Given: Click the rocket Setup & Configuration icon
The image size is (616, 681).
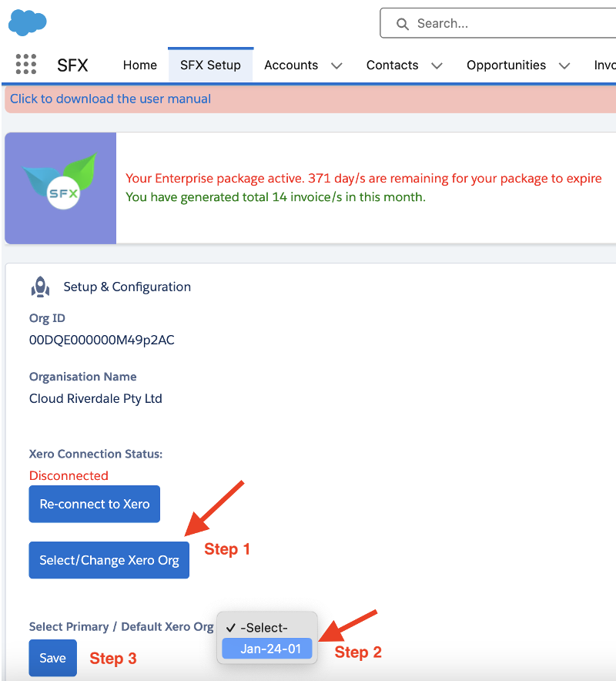Looking at the screenshot, I should pos(40,287).
